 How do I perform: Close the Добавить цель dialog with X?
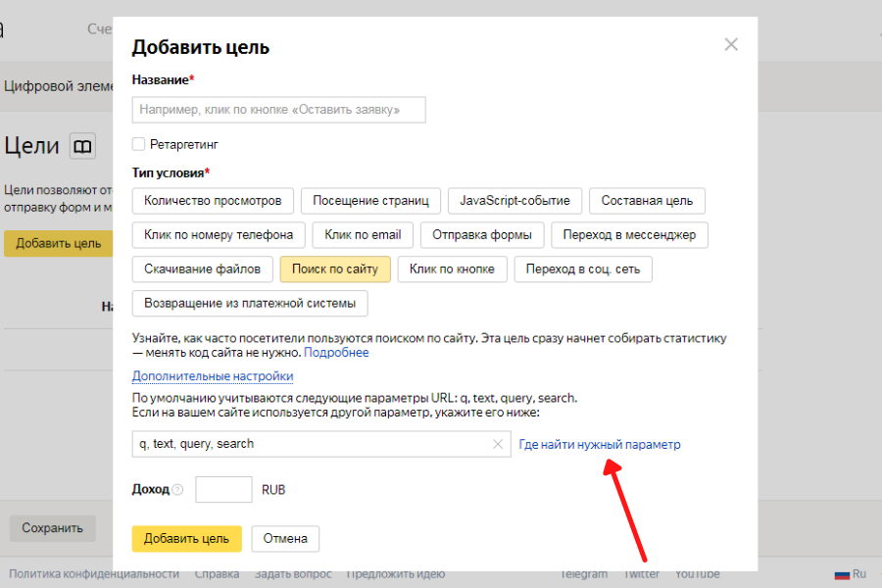(730, 44)
